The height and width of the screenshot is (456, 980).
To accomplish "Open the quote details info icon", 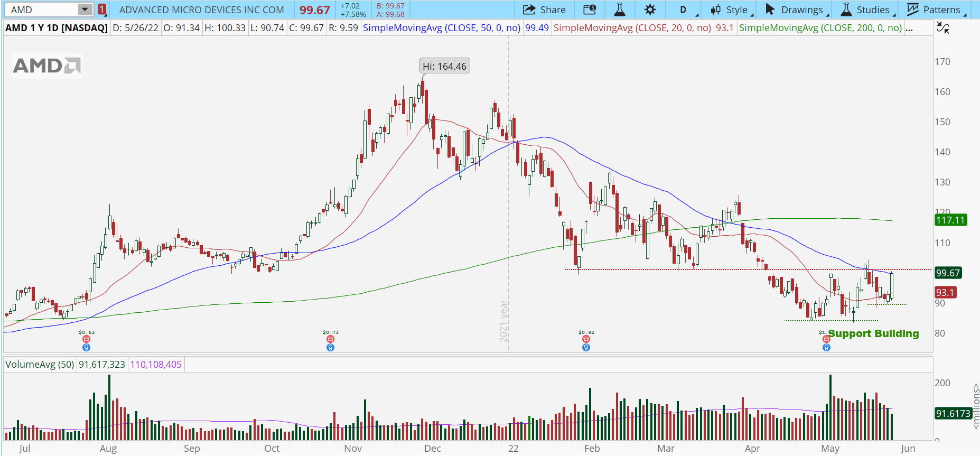I will click(x=590, y=10).
